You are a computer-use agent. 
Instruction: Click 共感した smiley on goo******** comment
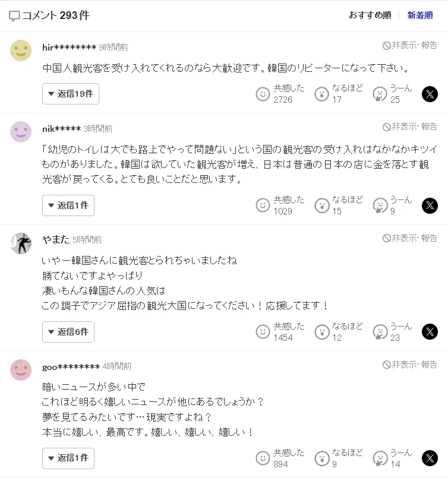pos(263,458)
